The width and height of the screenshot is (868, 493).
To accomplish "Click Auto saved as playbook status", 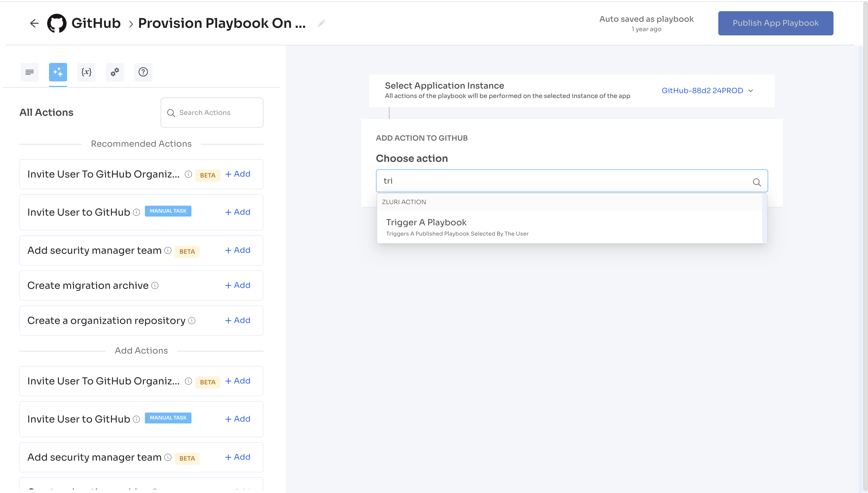I will click(646, 19).
